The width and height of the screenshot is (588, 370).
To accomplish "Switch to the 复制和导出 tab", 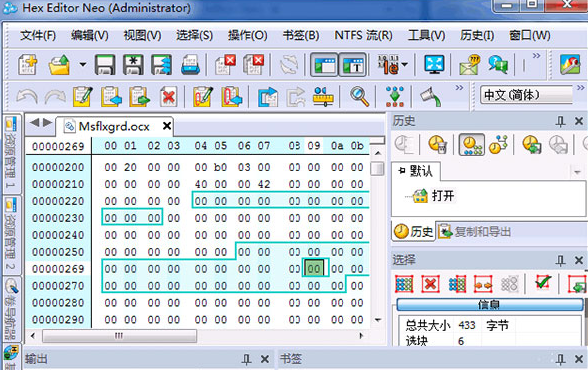I will click(474, 232).
